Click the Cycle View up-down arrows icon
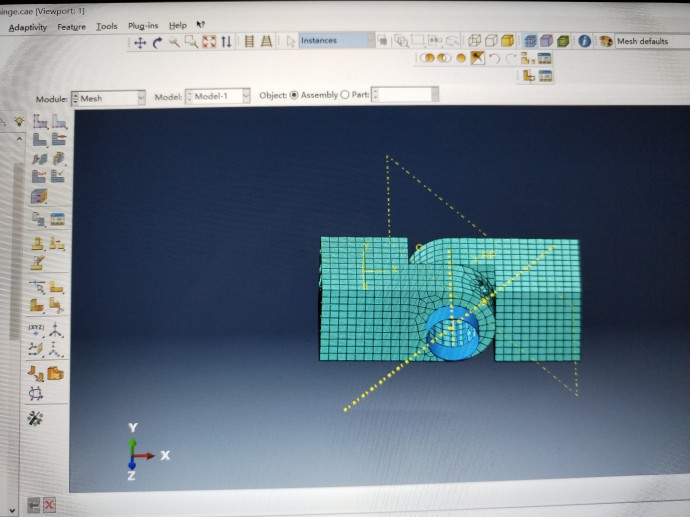The height and width of the screenshot is (517, 690). (x=226, y=42)
